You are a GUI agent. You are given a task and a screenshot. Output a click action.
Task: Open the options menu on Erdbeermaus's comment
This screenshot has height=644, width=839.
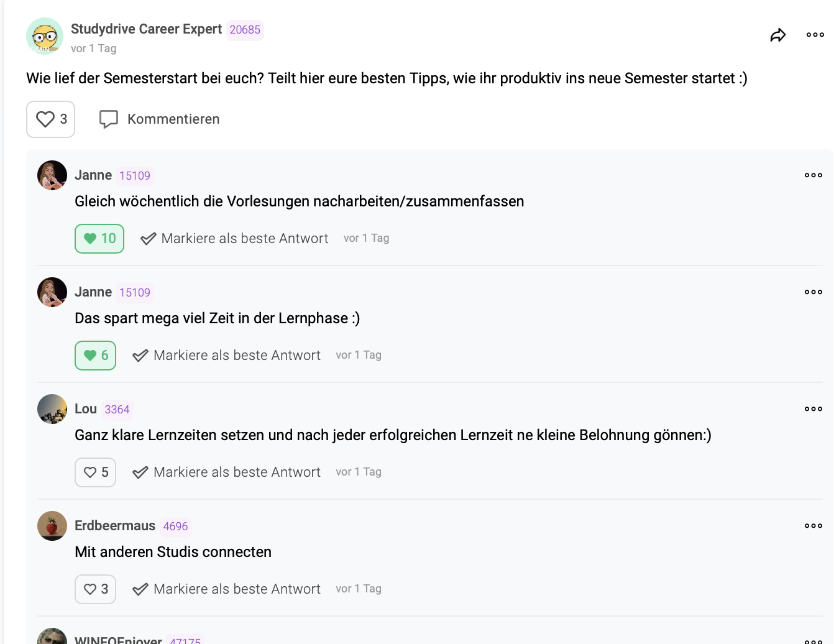[x=813, y=525]
